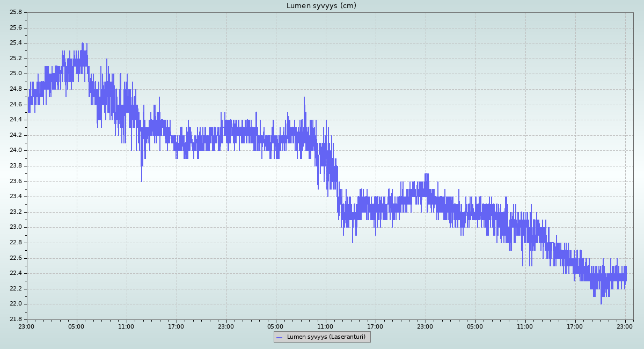
Task: Click the first 11:00 label on the x-axis
Action: pyautogui.click(x=127, y=326)
